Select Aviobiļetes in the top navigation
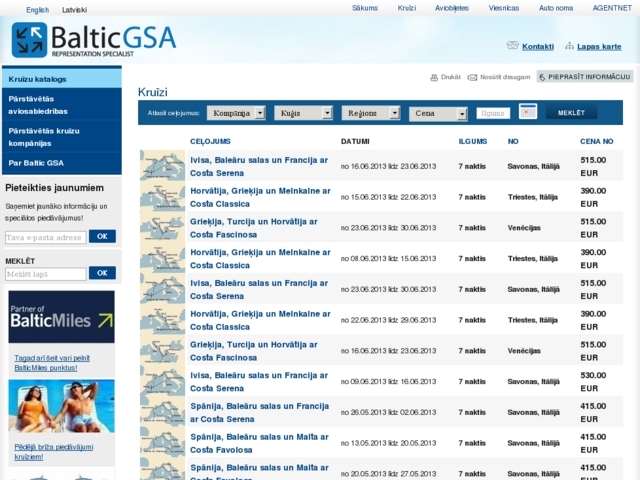The height and width of the screenshot is (480, 640). 452,8
